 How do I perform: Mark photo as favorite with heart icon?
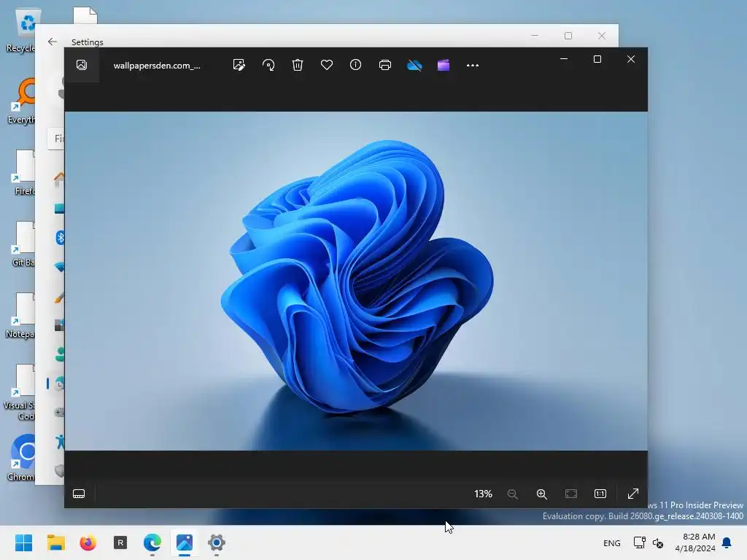(x=326, y=65)
